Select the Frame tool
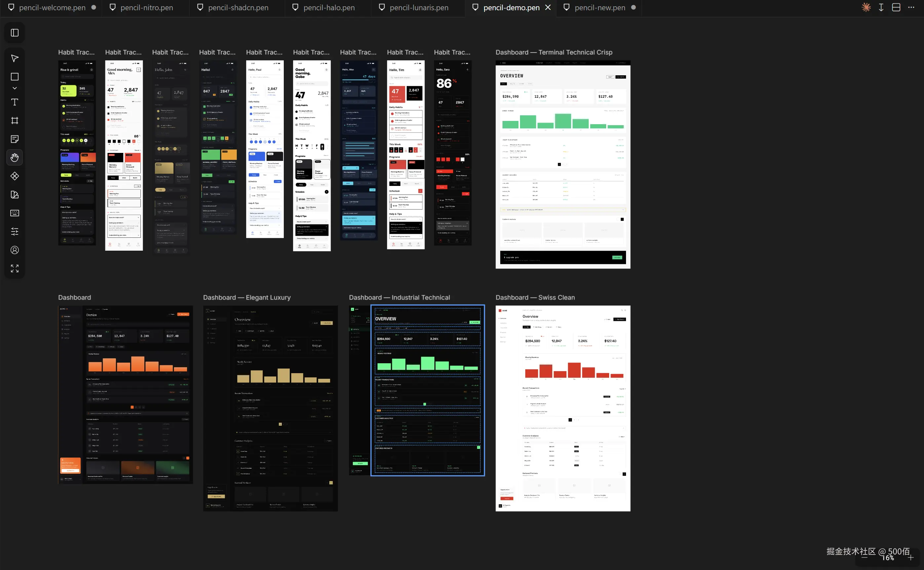924x570 pixels. click(x=15, y=121)
